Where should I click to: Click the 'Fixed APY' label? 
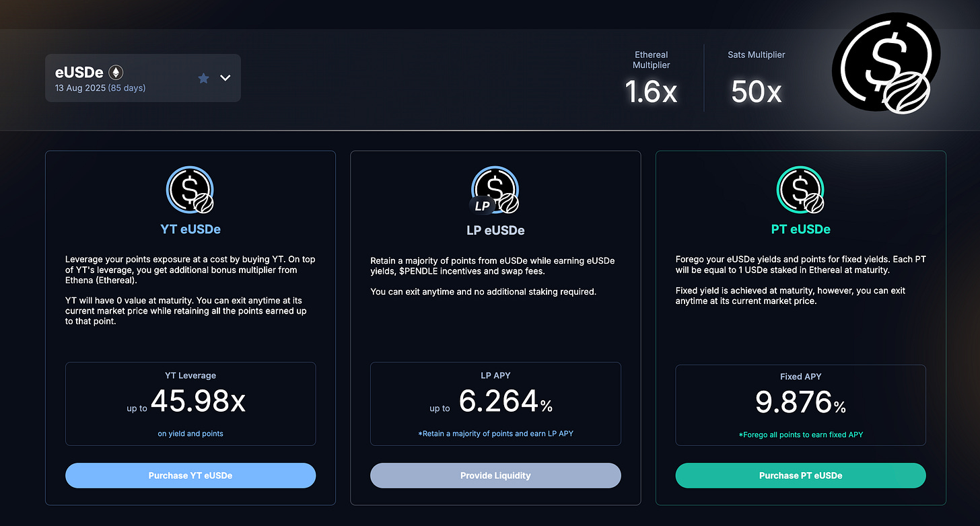tap(801, 377)
